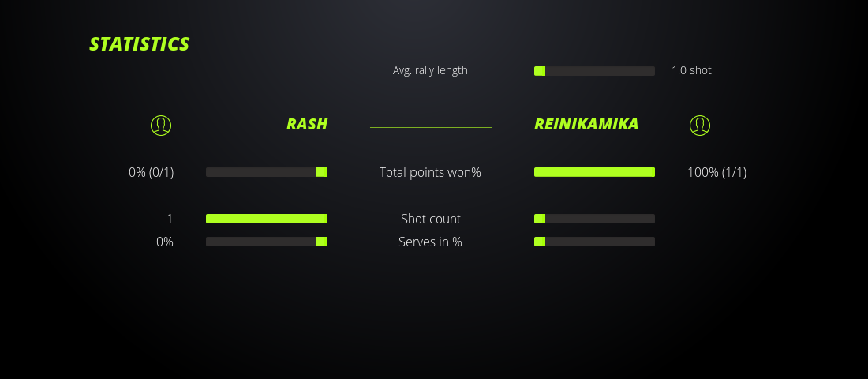
Task: Click REINIKAMIKA's Total points won bar
Action: point(594,172)
